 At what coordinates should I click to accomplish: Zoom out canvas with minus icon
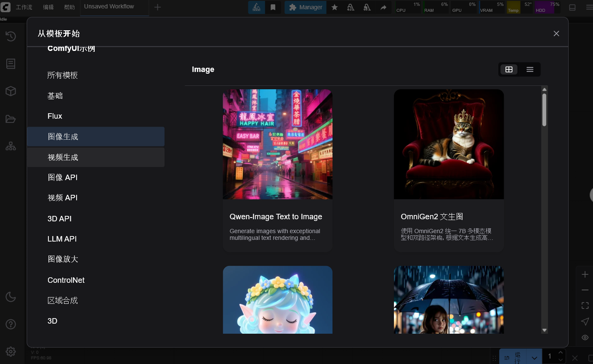tap(585, 290)
